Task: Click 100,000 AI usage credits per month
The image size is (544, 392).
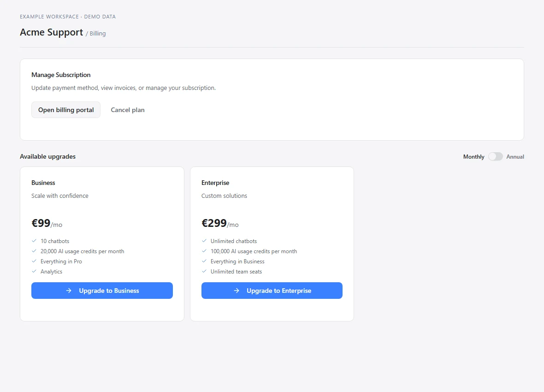Action: 254,251
